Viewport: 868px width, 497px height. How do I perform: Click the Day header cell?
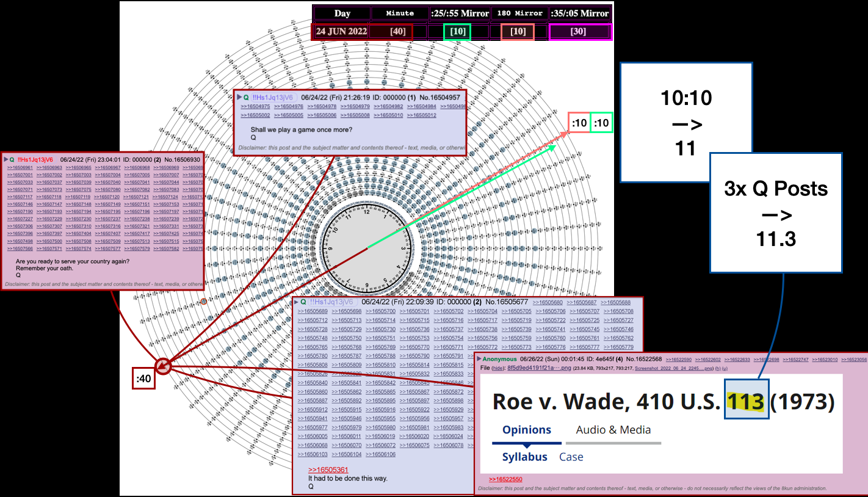[342, 13]
